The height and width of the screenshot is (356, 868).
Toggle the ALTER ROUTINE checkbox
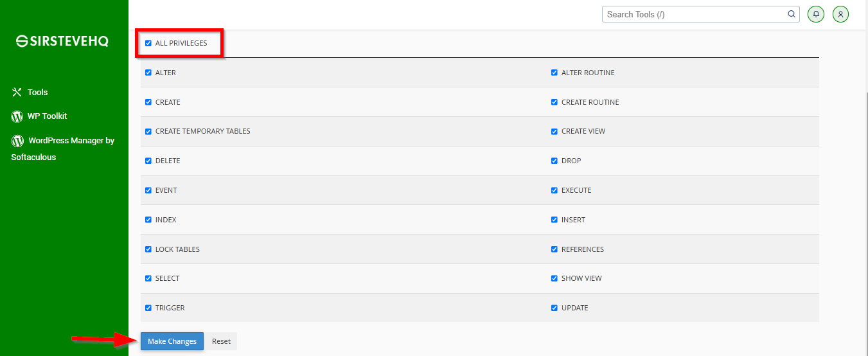point(554,73)
